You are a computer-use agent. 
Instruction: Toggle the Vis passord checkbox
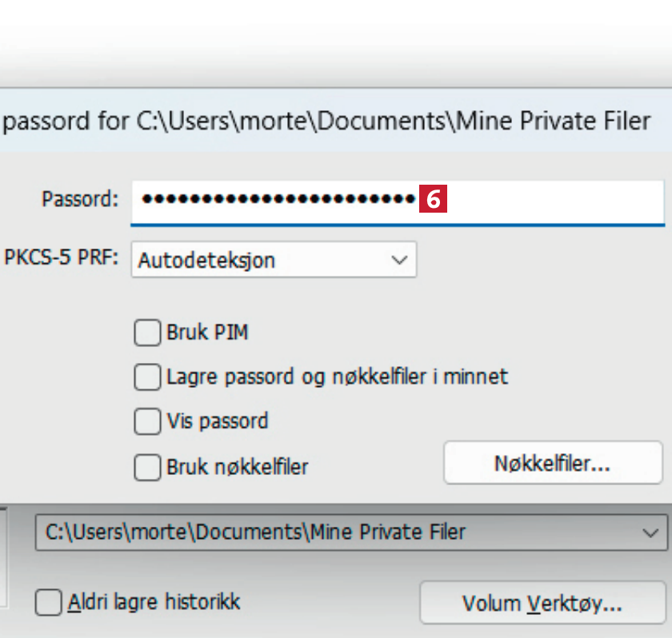[147, 421]
